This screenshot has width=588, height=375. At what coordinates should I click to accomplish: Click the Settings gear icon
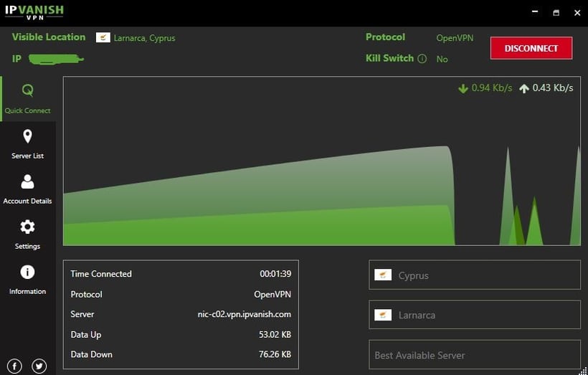pyautogui.click(x=27, y=227)
